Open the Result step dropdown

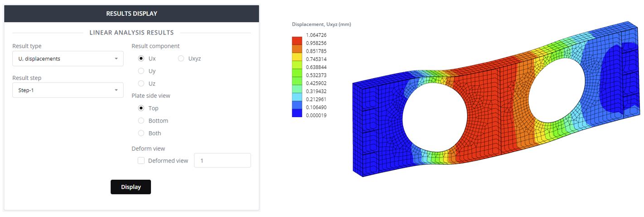pos(68,90)
